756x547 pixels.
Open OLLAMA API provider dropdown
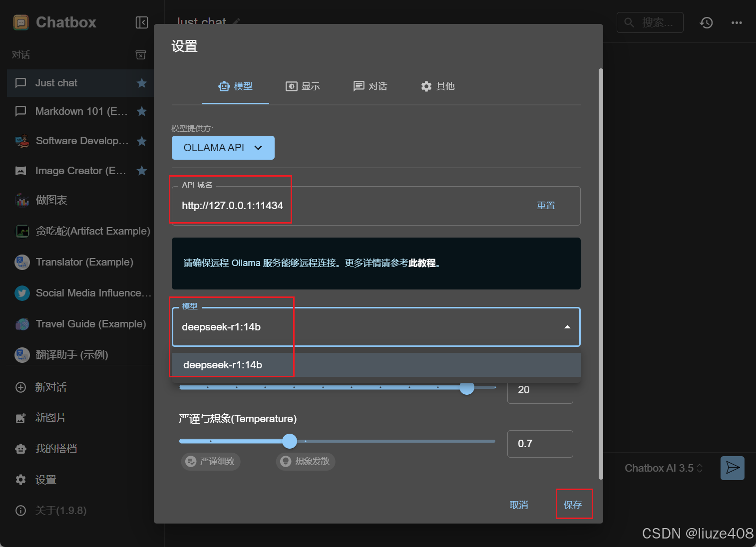(x=223, y=148)
